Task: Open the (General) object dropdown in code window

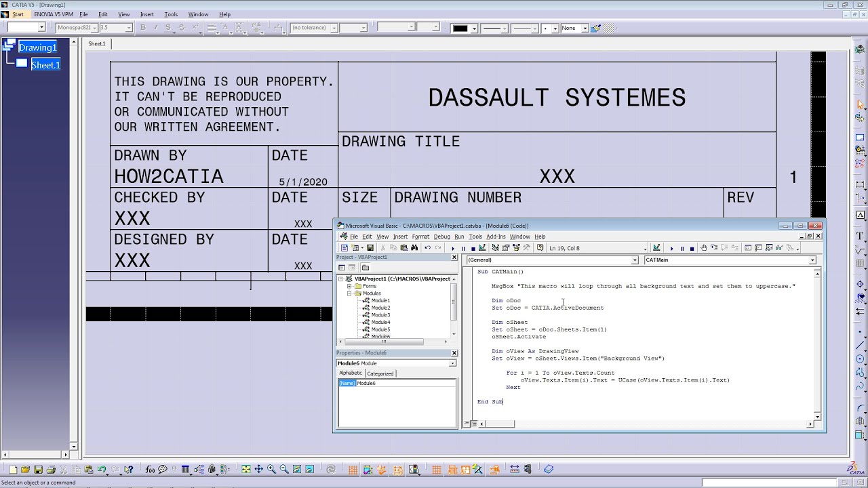Action: pos(635,260)
